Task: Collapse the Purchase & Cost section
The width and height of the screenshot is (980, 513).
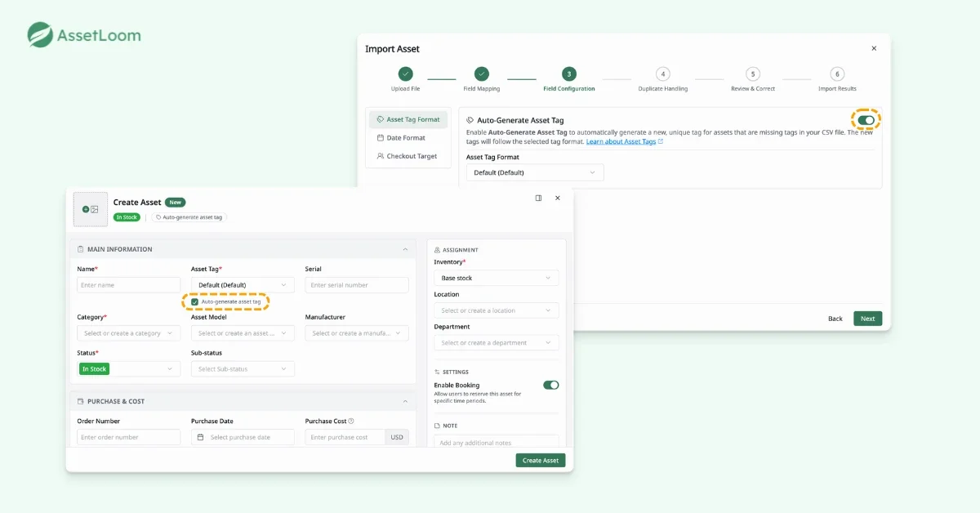Action: click(x=405, y=401)
